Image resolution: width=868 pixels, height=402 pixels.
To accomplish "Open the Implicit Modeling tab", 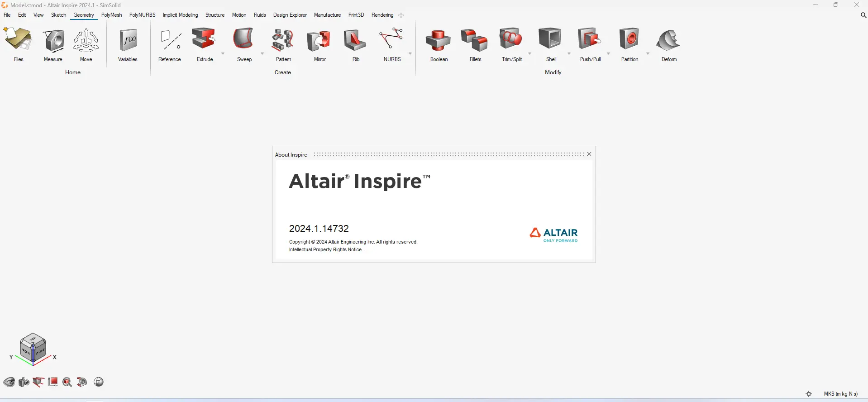I will coord(181,15).
